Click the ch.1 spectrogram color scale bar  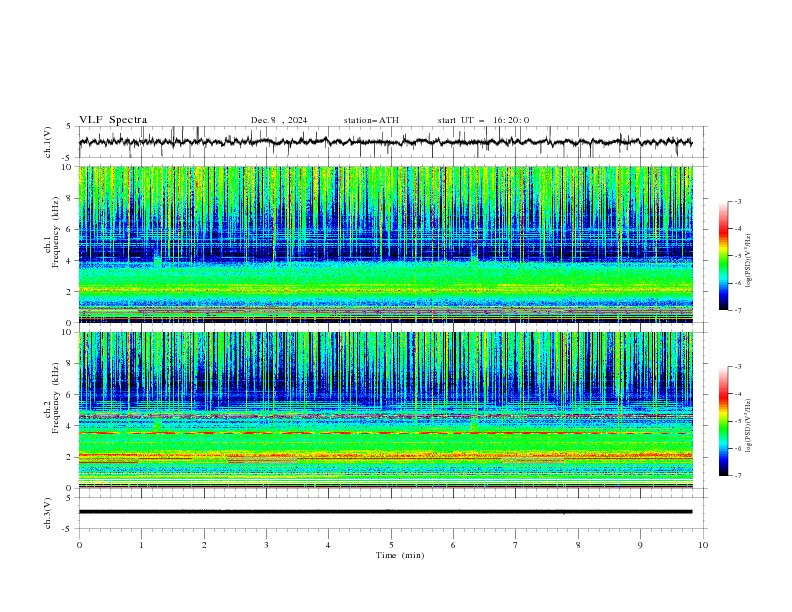723,256
